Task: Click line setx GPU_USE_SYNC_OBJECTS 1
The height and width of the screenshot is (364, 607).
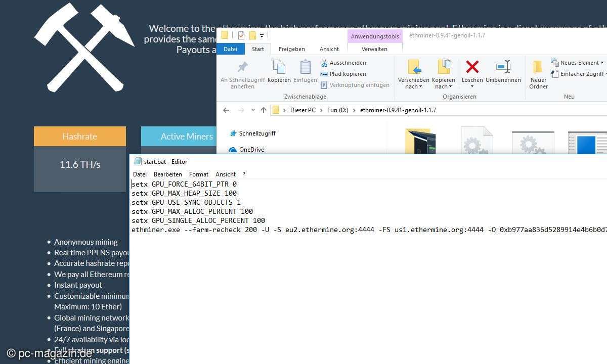Action: [186, 202]
